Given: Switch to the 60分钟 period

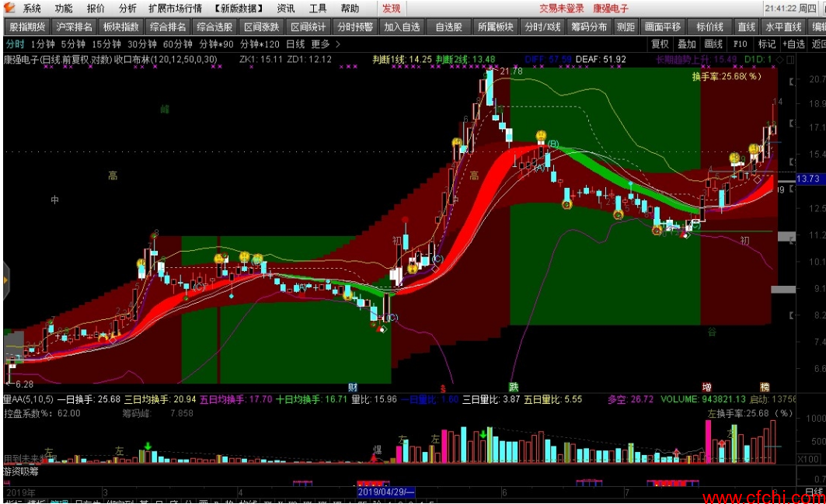Looking at the screenshot, I should coord(177,44).
